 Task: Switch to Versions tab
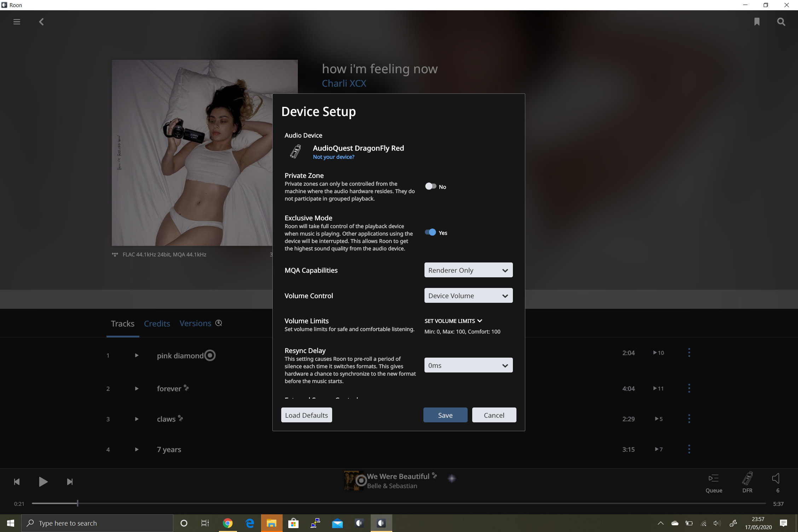coord(195,323)
